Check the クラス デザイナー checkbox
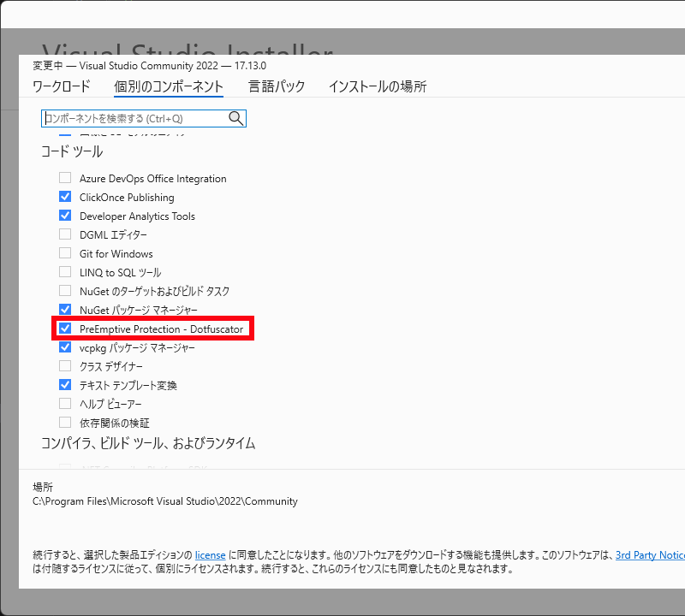This screenshot has height=616, width=685. (65, 365)
